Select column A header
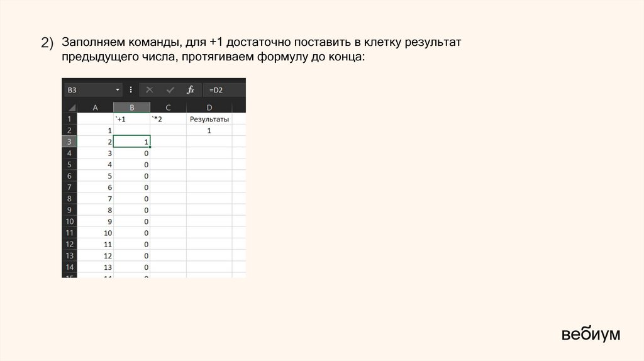Image resolution: width=644 pixels, height=361 pixels. pos(96,108)
